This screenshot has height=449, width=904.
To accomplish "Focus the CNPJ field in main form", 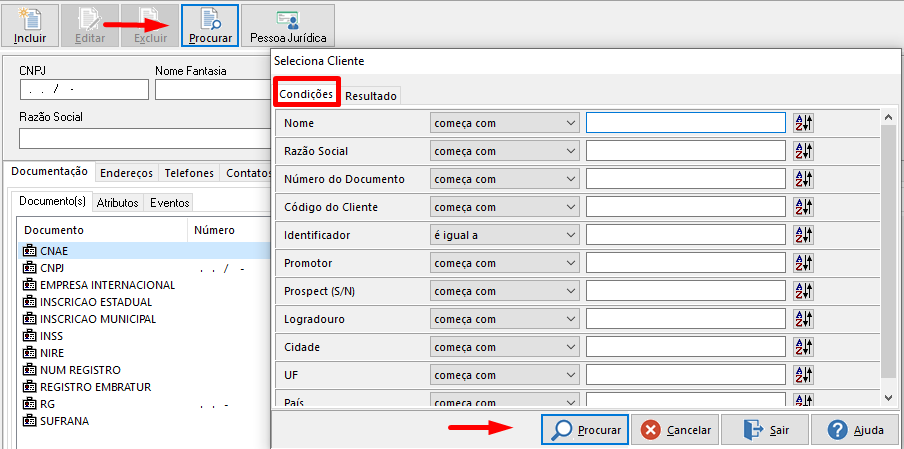I will pos(84,89).
